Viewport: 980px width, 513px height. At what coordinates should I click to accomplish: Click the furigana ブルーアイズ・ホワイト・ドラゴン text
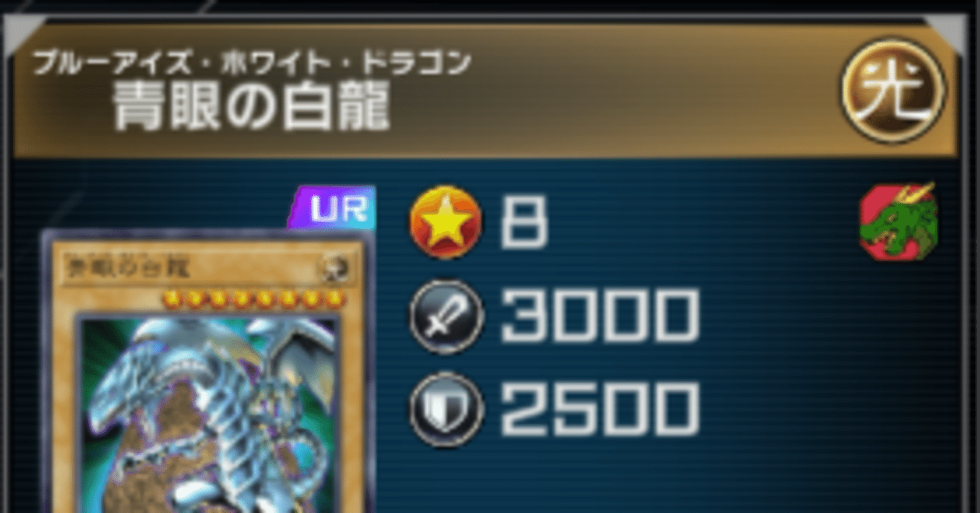[250, 63]
